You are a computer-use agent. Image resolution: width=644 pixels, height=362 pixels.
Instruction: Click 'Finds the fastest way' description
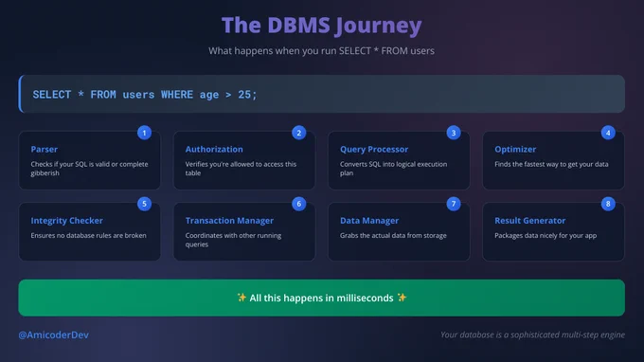pos(551,164)
